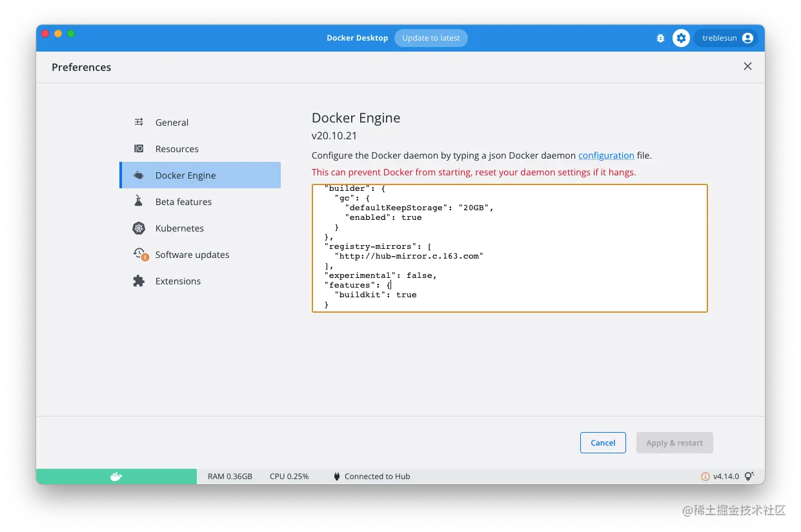Click the "buildkit": true line
The width and height of the screenshot is (801, 532).
click(x=376, y=295)
